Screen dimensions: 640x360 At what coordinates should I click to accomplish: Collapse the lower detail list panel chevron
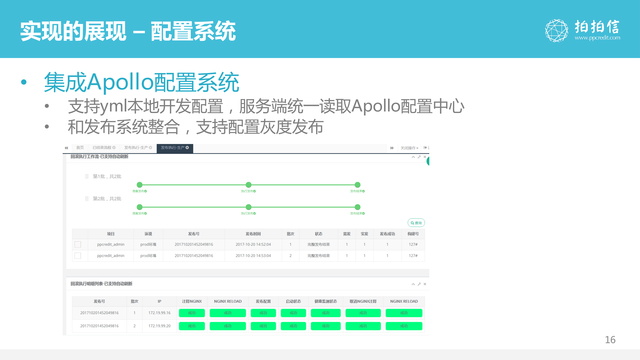click(413, 284)
